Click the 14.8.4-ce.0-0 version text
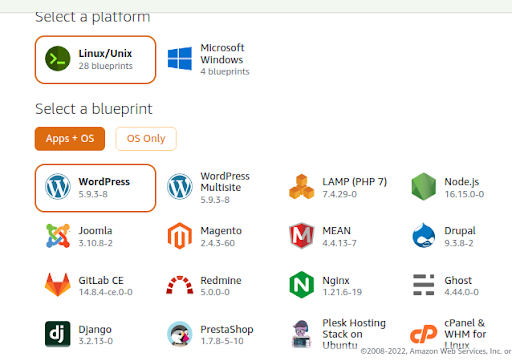 click(106, 292)
